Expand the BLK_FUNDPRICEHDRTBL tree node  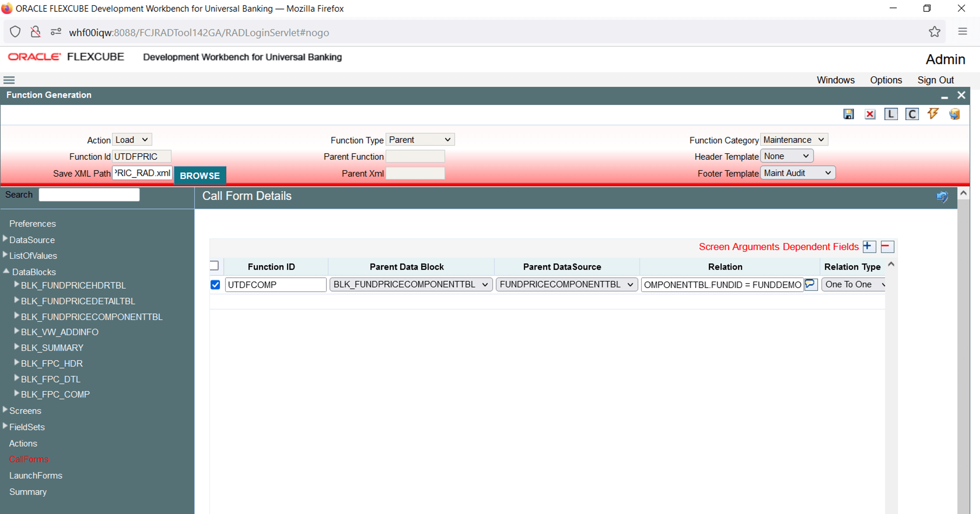[x=16, y=284]
